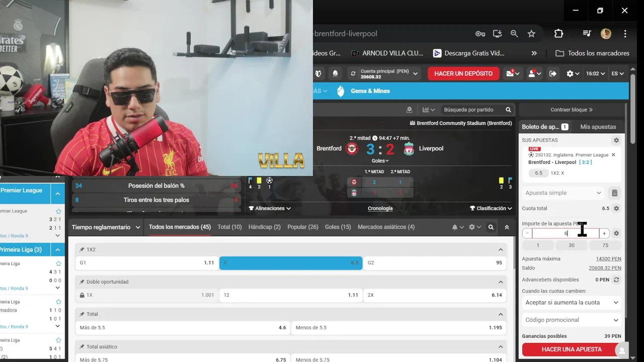The width and height of the screenshot is (644, 362).
Task: Pin the 1X2 market
Action: [82, 249]
